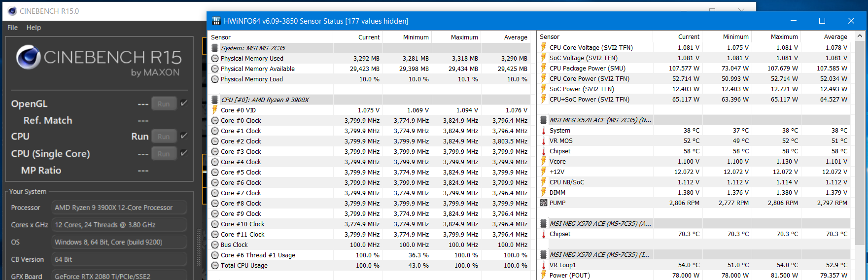Select the CPU+SoC Power (SVI2 TFN) row

click(694, 99)
